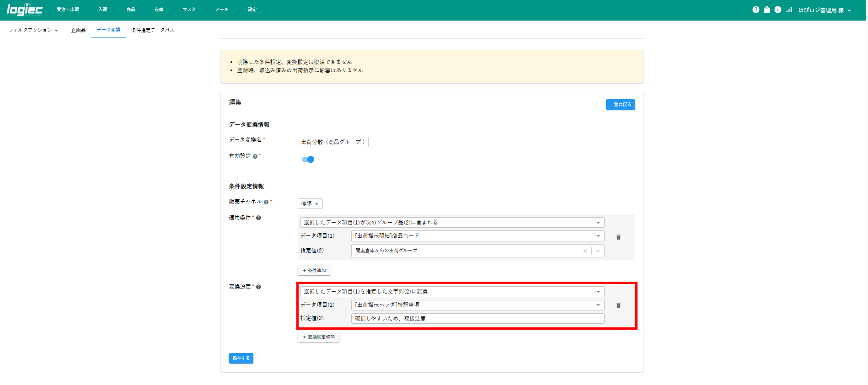Clear 関東倉庫からの出荷グループ with the X icon

(x=585, y=251)
